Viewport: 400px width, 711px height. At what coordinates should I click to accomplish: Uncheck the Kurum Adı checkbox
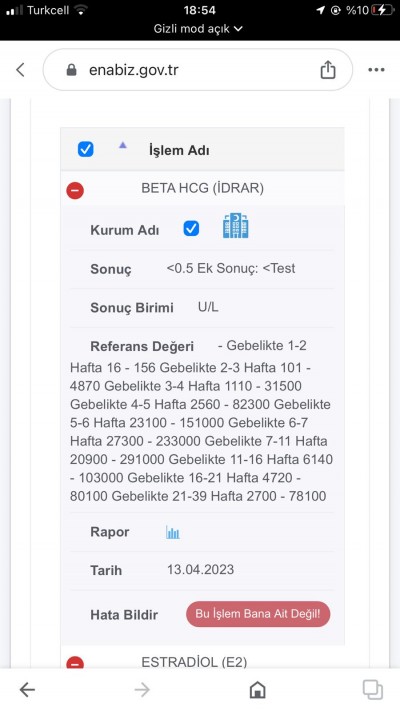(191, 229)
